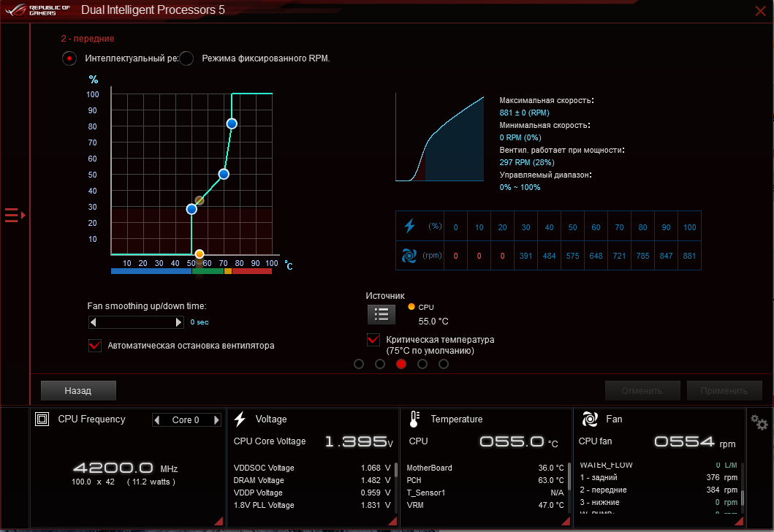Click the power percent lightning icon in table

pyautogui.click(x=410, y=226)
